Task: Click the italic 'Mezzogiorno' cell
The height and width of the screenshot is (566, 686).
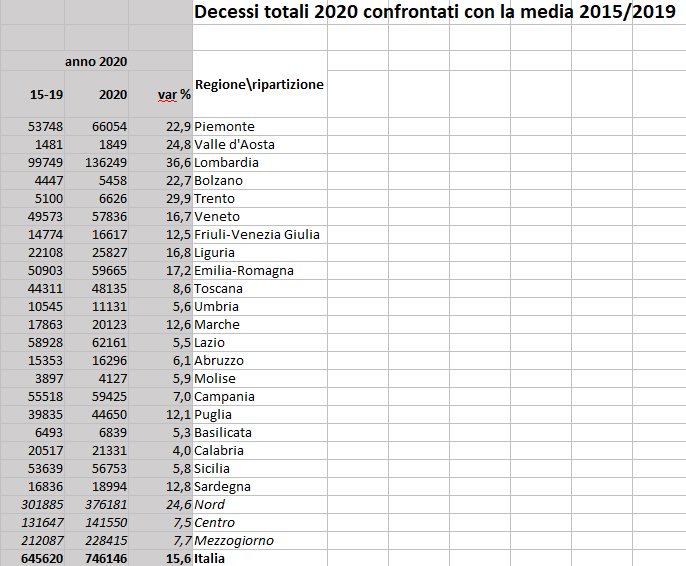Action: pos(260,540)
